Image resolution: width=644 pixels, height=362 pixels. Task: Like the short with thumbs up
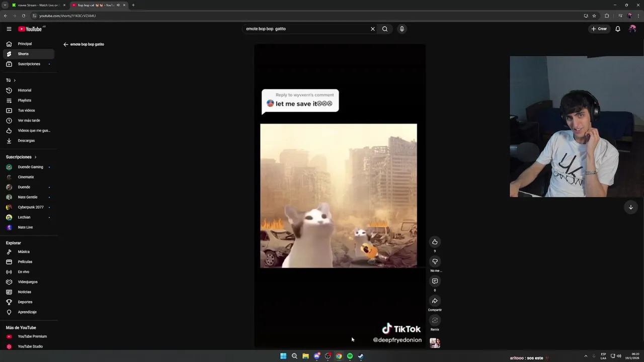(x=435, y=242)
